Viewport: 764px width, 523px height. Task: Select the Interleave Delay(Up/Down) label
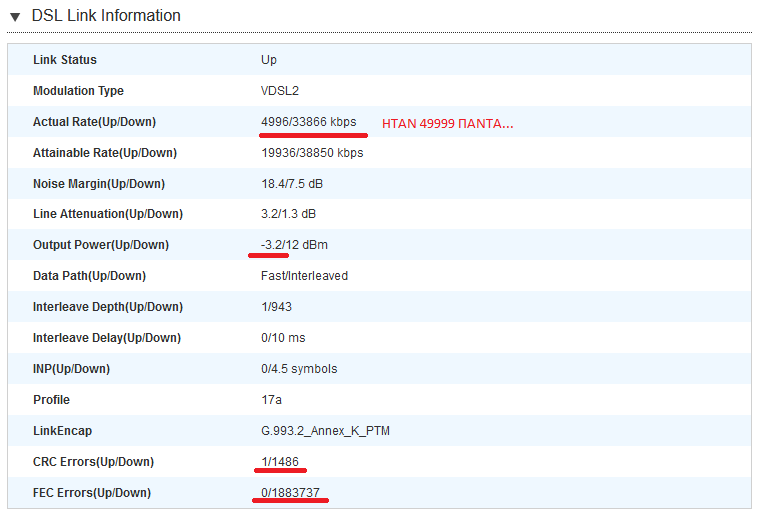tap(107, 338)
